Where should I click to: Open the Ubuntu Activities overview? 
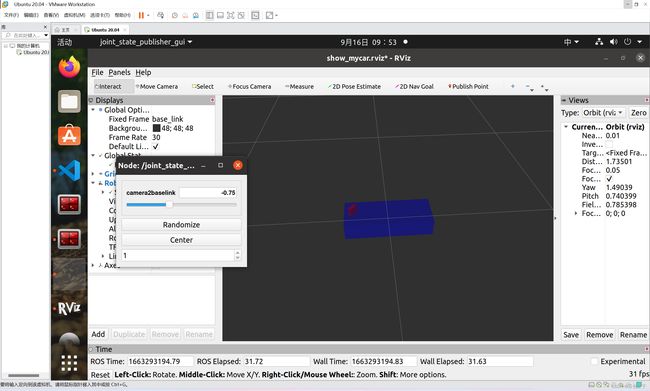pos(65,42)
